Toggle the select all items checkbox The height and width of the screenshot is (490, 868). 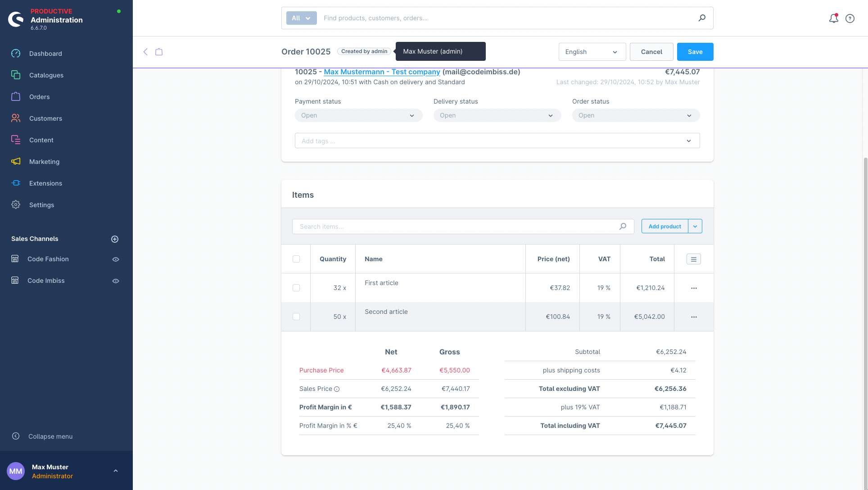pos(296,259)
